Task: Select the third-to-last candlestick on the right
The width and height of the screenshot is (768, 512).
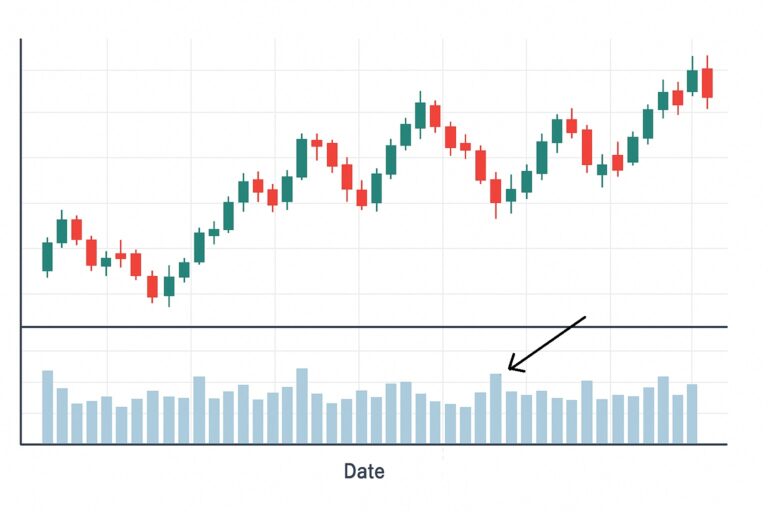Action: pyautogui.click(x=677, y=97)
